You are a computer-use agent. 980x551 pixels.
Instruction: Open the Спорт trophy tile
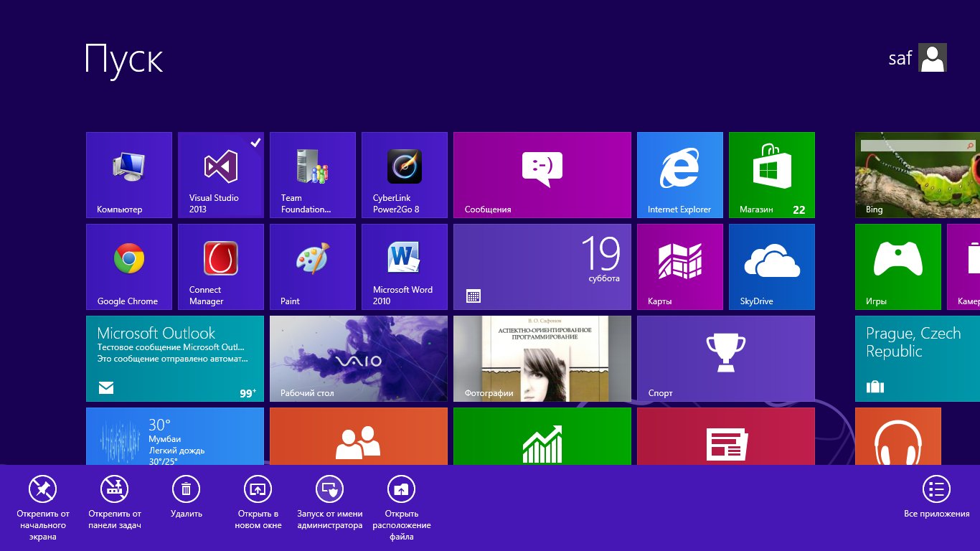726,359
